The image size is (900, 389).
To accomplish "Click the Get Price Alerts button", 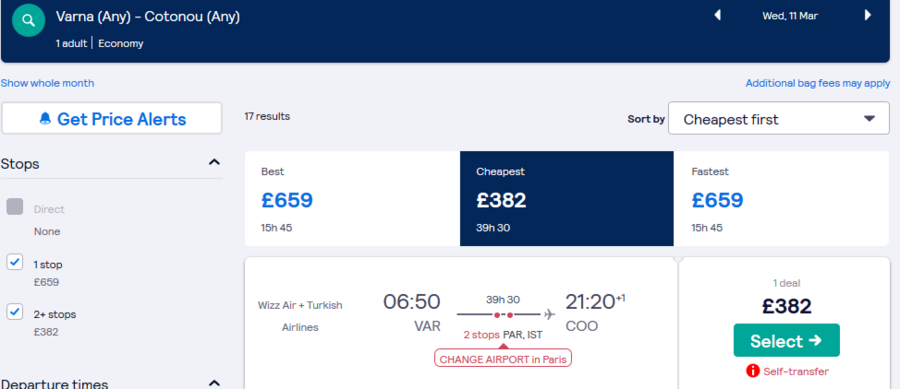I will coord(112,118).
